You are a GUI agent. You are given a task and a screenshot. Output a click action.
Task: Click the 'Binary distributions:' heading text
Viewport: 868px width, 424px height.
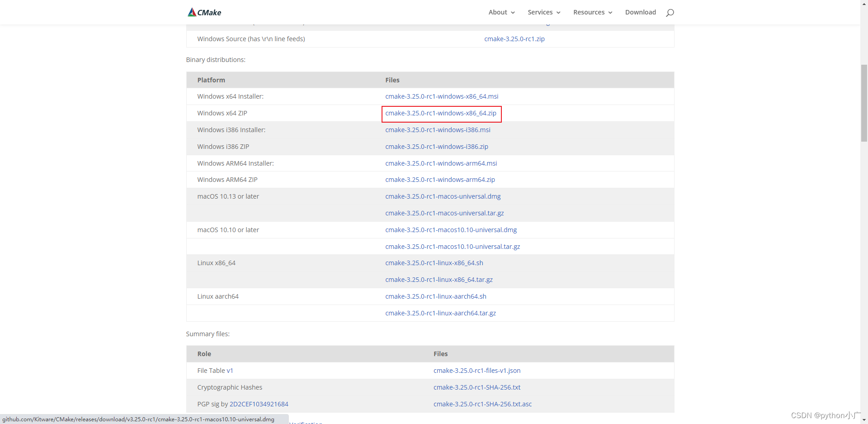(216, 60)
